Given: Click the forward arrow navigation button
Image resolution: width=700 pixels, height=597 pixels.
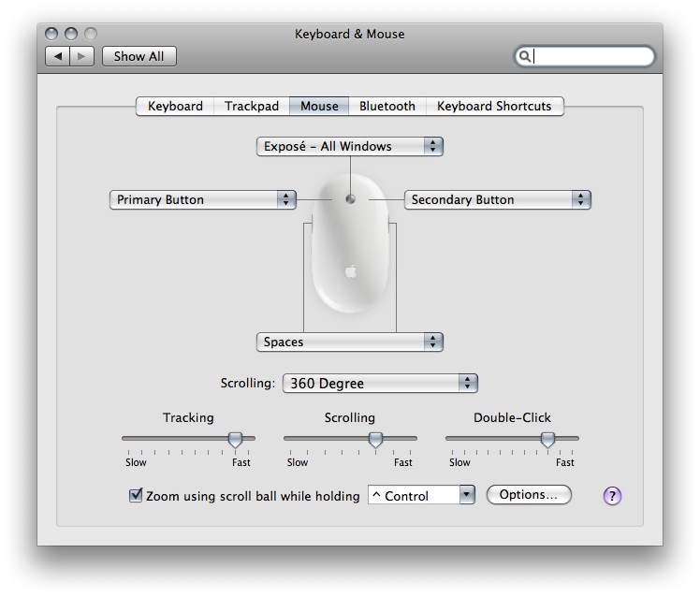Looking at the screenshot, I should click(81, 56).
